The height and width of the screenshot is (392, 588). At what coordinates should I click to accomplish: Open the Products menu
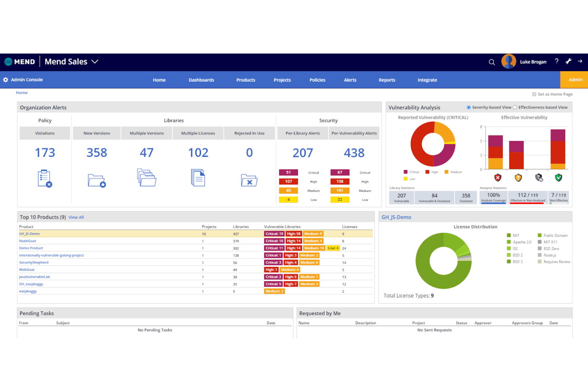[246, 80]
